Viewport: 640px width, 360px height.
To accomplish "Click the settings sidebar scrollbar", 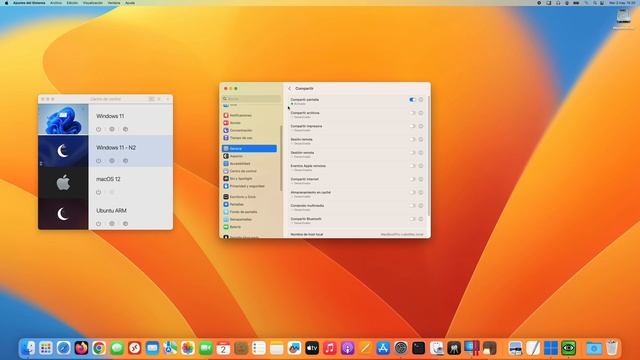I will [281, 158].
